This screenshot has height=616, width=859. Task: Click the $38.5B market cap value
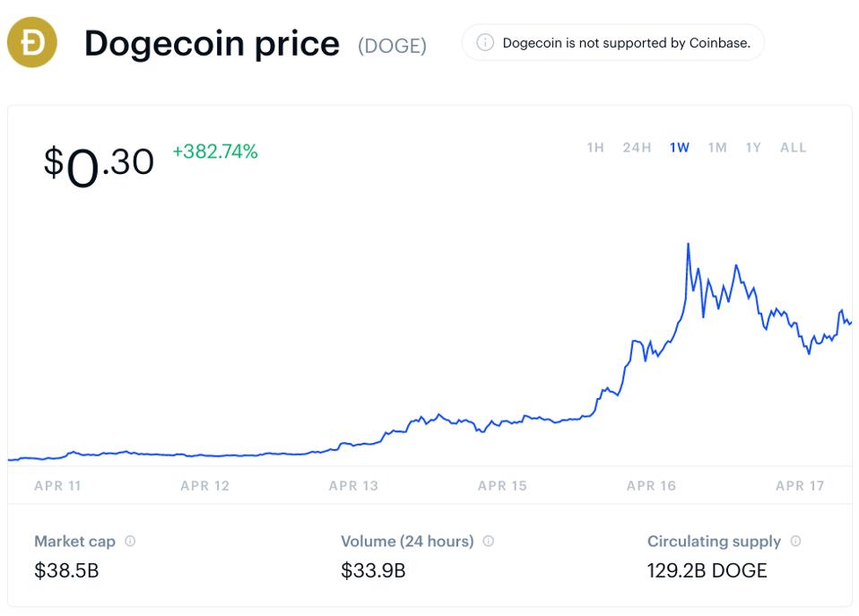pos(66,570)
